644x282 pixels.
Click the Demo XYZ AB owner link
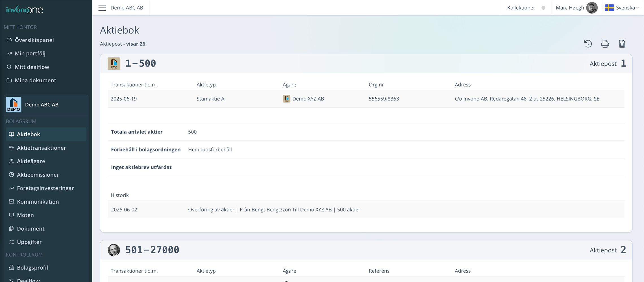point(308,99)
